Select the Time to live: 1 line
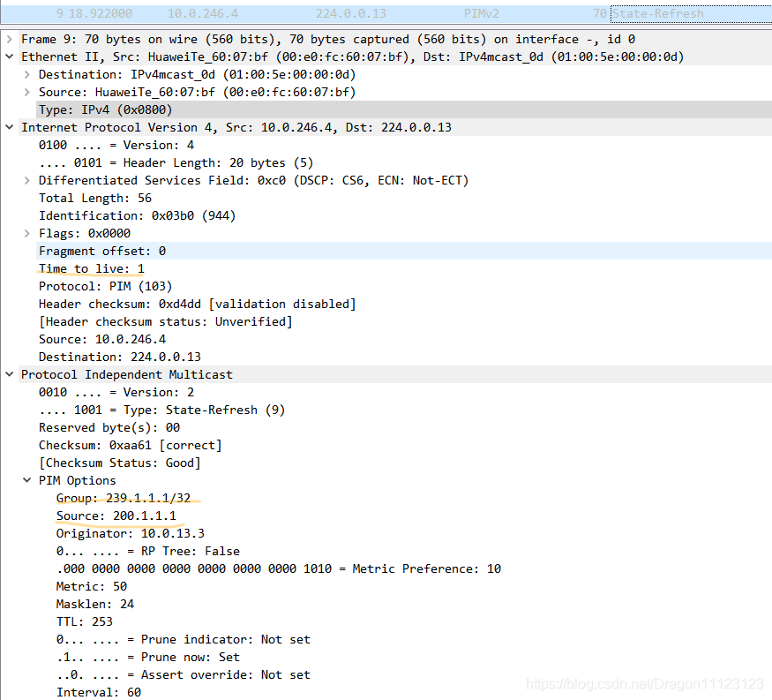This screenshot has height=700, width=772. (92, 268)
